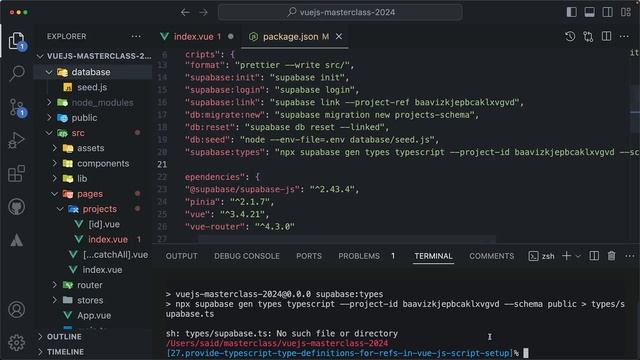Open the Manage settings gear

pos(17,342)
